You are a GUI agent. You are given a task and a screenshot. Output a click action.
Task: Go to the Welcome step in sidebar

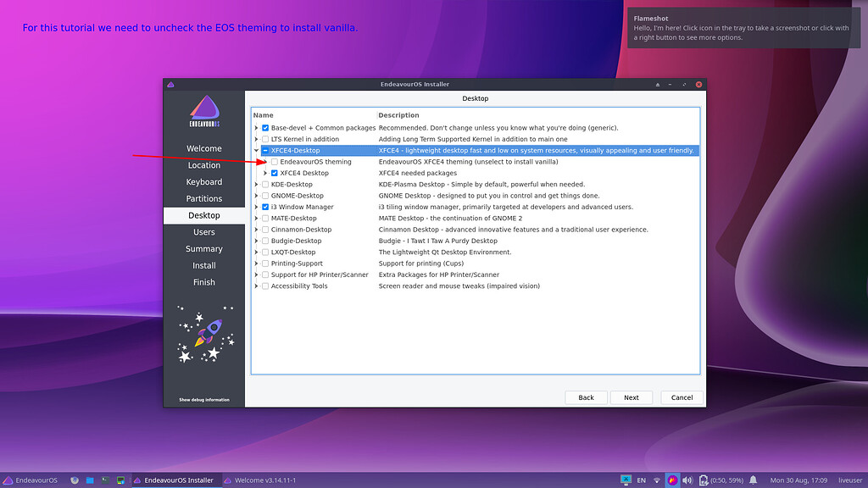tap(204, 148)
